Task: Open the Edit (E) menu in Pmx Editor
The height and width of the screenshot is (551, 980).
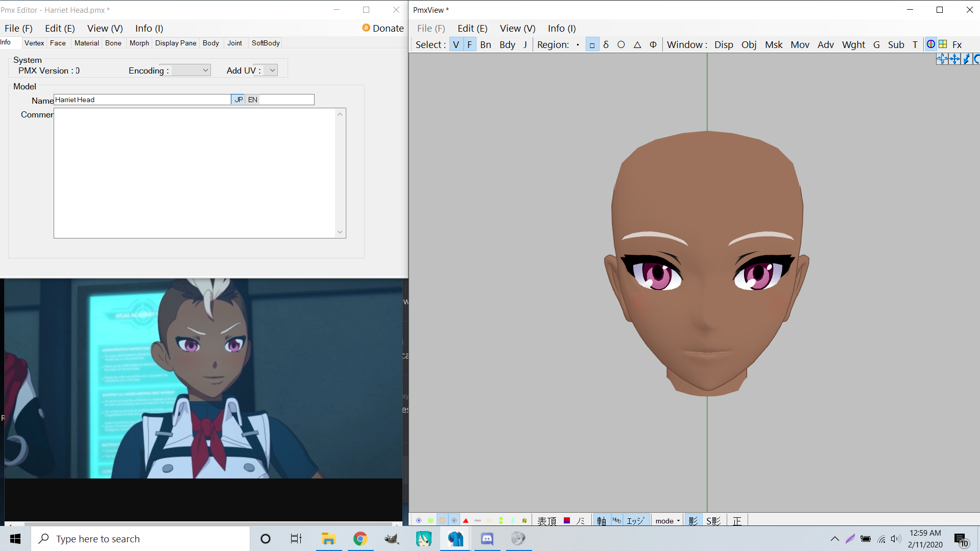Action: point(60,29)
